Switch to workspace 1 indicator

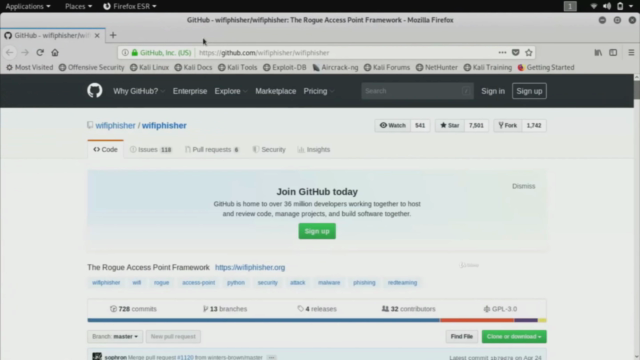570,6
